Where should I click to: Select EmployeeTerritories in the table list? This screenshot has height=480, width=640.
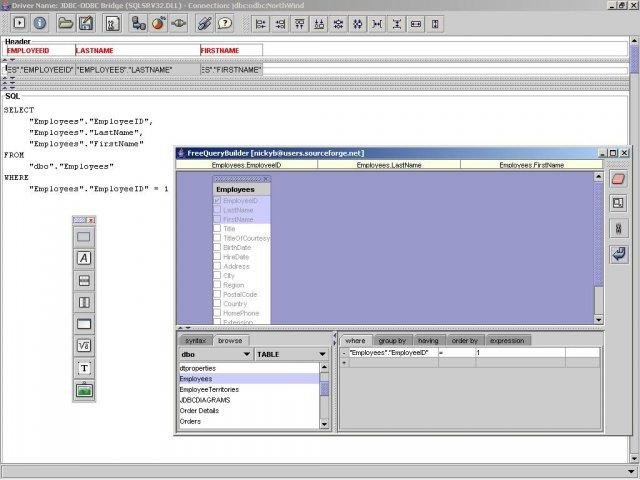249,389
